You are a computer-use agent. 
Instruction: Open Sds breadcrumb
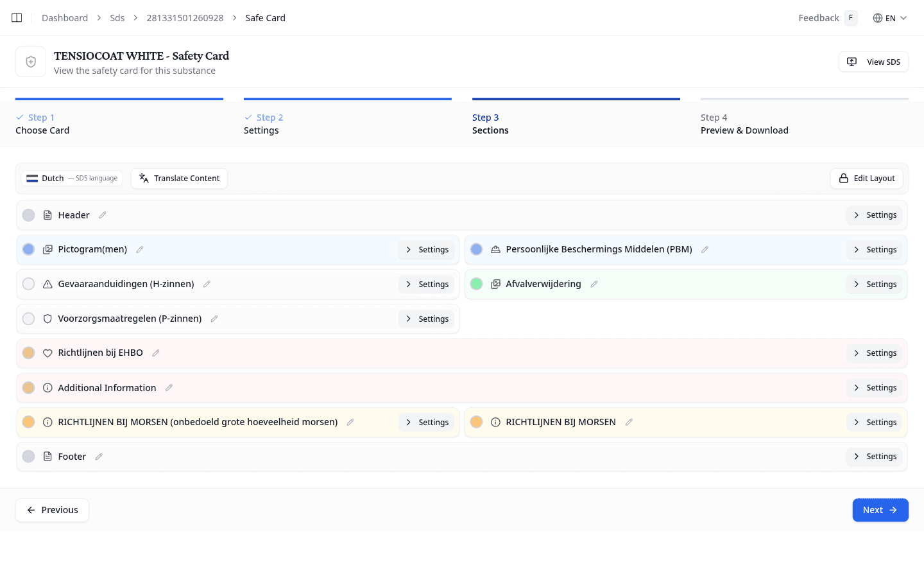(117, 18)
